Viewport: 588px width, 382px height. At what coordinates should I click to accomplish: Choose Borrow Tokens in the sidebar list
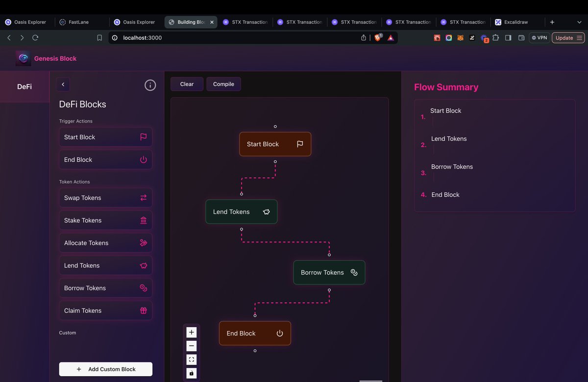105,288
